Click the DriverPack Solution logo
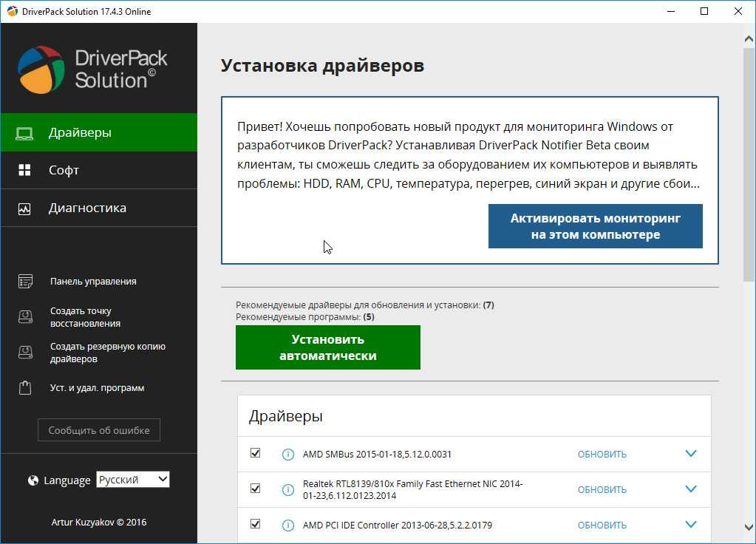 (92, 69)
